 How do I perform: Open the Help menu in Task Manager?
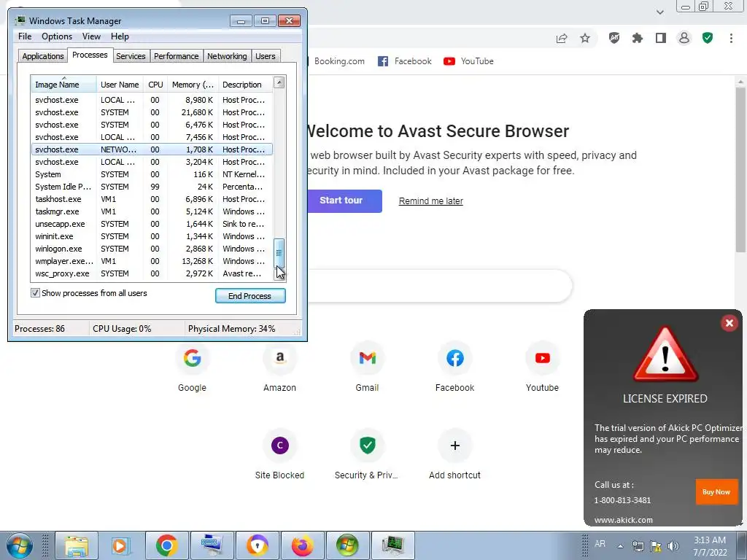coord(120,36)
